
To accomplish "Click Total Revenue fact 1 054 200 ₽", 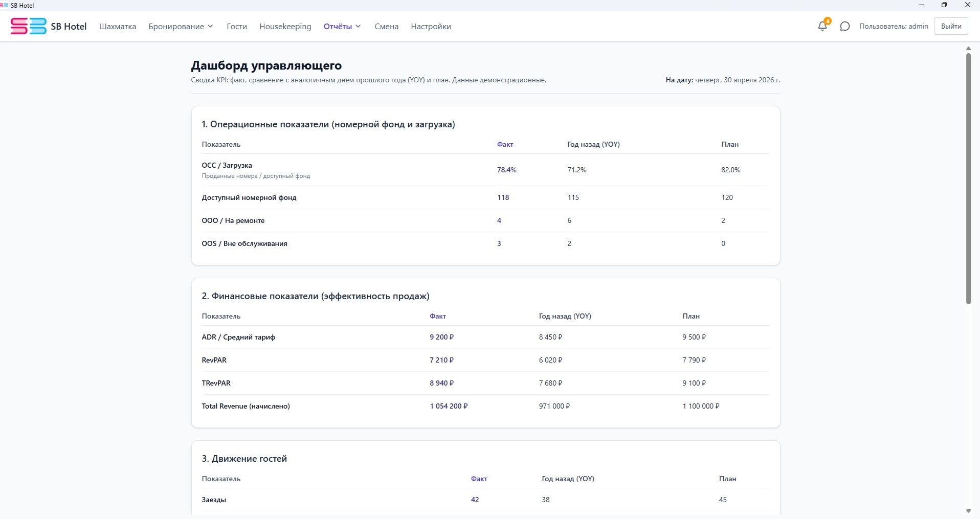I will tap(449, 406).
